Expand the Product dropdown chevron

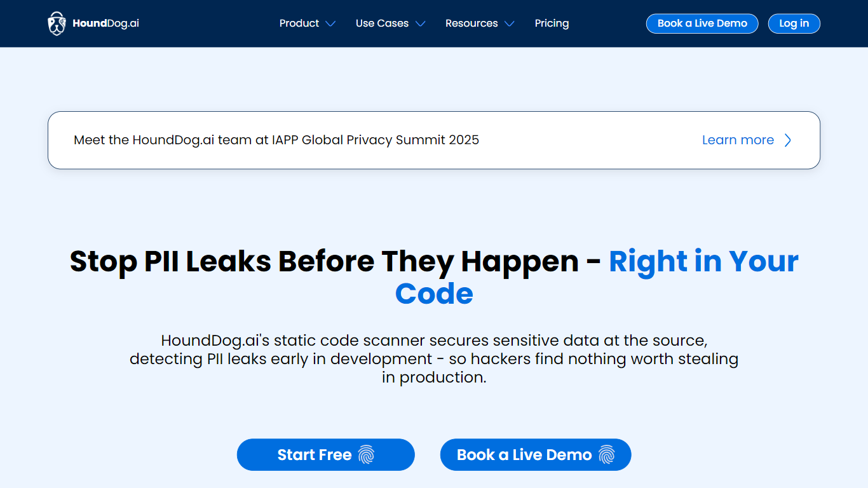[330, 24]
